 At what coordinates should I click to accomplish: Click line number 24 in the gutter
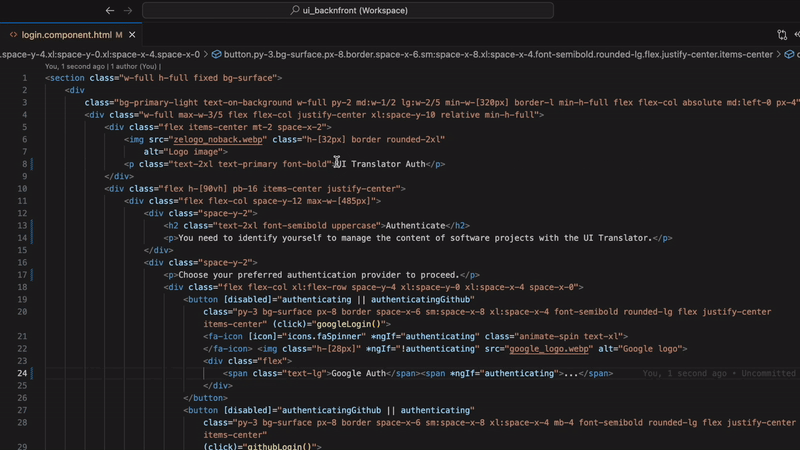click(x=22, y=373)
